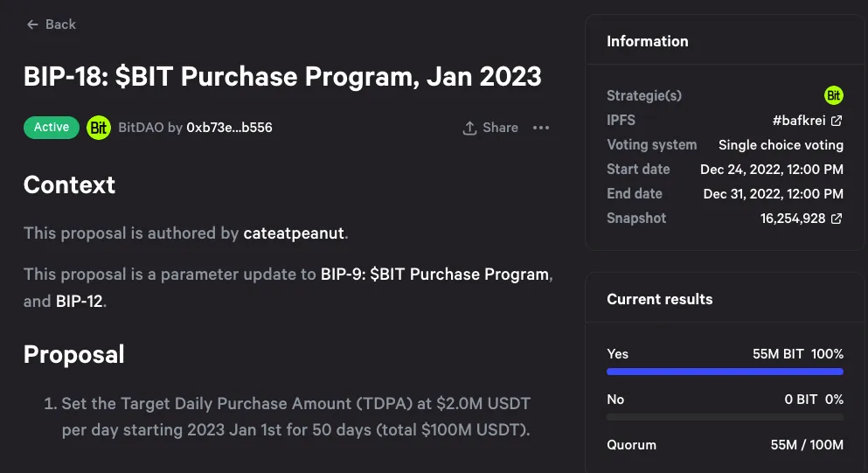Click the back arrow icon
Viewport: 868px width, 473px height.
tap(32, 24)
